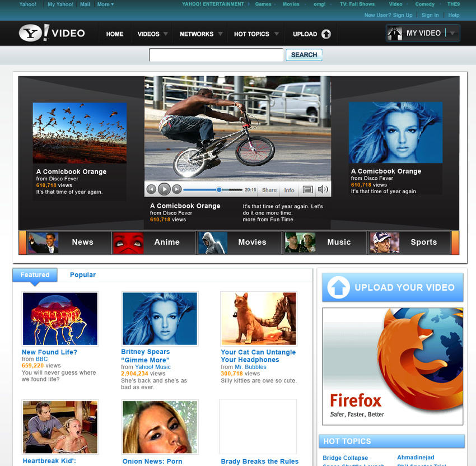
Task: Click the Yahoo! Music source link
Action: tap(153, 367)
